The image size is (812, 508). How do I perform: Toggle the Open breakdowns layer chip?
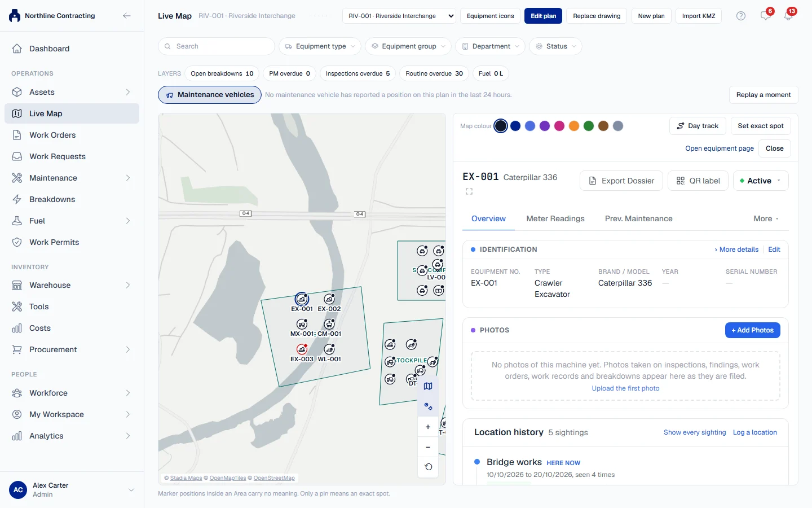point(222,73)
